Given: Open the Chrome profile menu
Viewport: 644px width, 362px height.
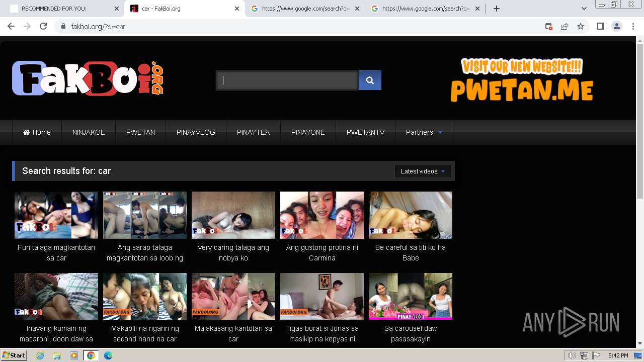Looking at the screenshot, I should tap(616, 27).
